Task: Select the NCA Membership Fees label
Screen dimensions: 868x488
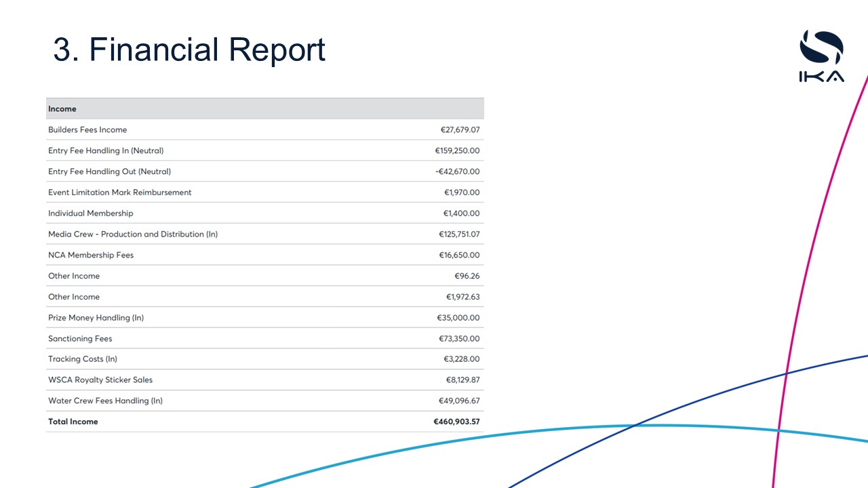Action: (91, 256)
